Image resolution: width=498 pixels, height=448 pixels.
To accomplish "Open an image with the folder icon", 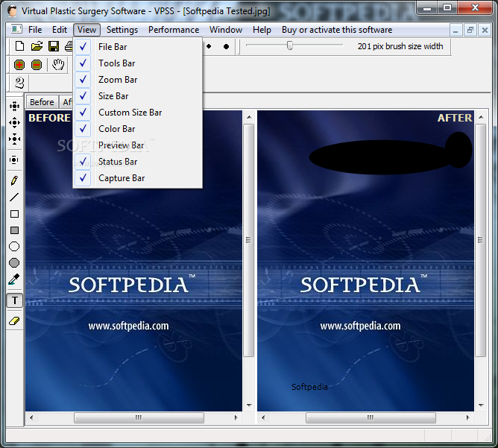I will (37, 46).
